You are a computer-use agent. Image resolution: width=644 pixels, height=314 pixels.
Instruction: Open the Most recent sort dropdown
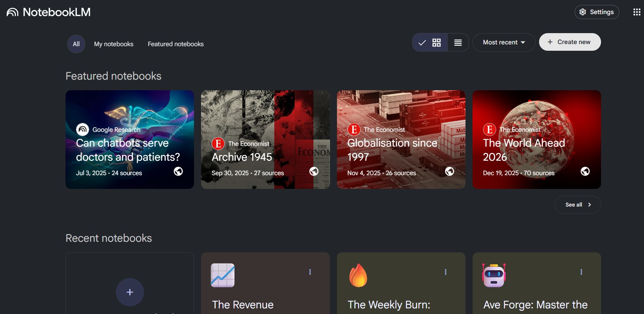pos(504,42)
